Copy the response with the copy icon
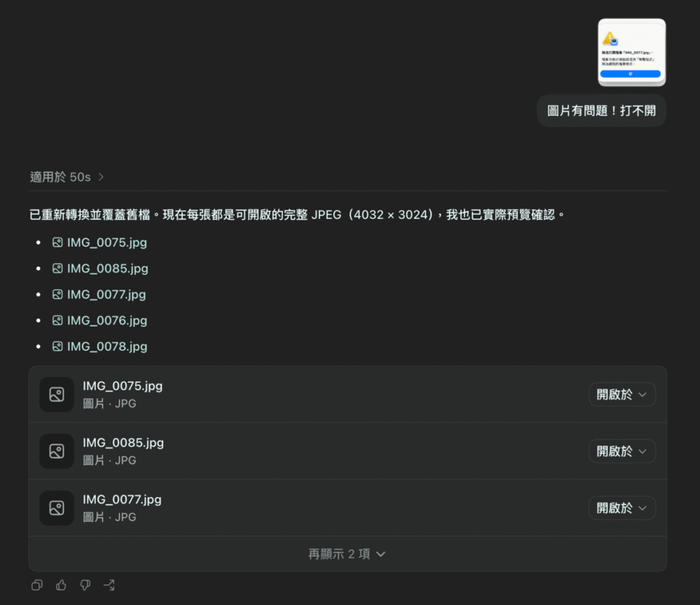This screenshot has width=700, height=605. [x=37, y=585]
